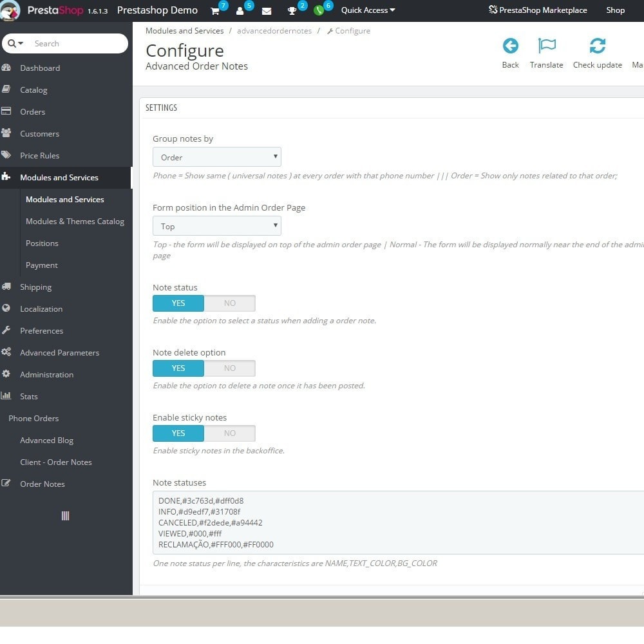Expand the Quick Access menu
This screenshot has width=644, height=644.
pos(368,10)
